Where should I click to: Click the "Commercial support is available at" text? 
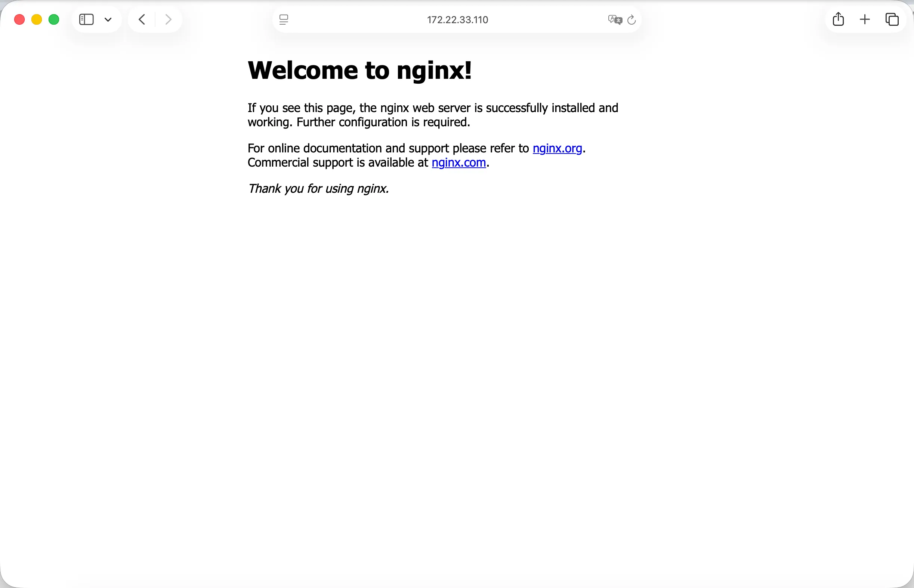(x=338, y=163)
